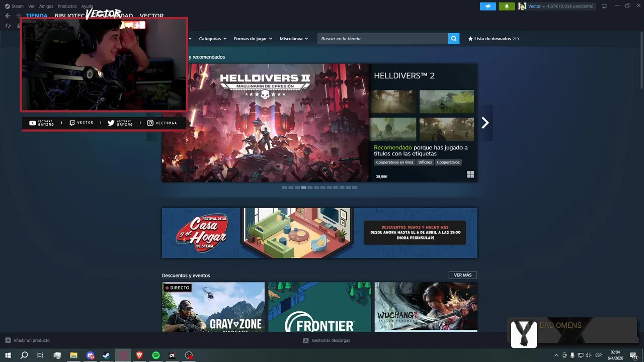
Task: Open the Wuchang Fallen Feathers card
Action: point(426,307)
